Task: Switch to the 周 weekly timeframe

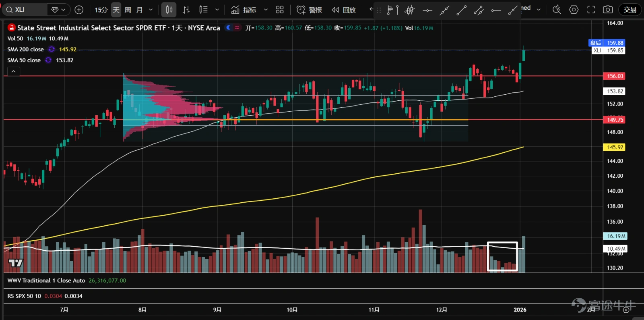Action: point(128,10)
